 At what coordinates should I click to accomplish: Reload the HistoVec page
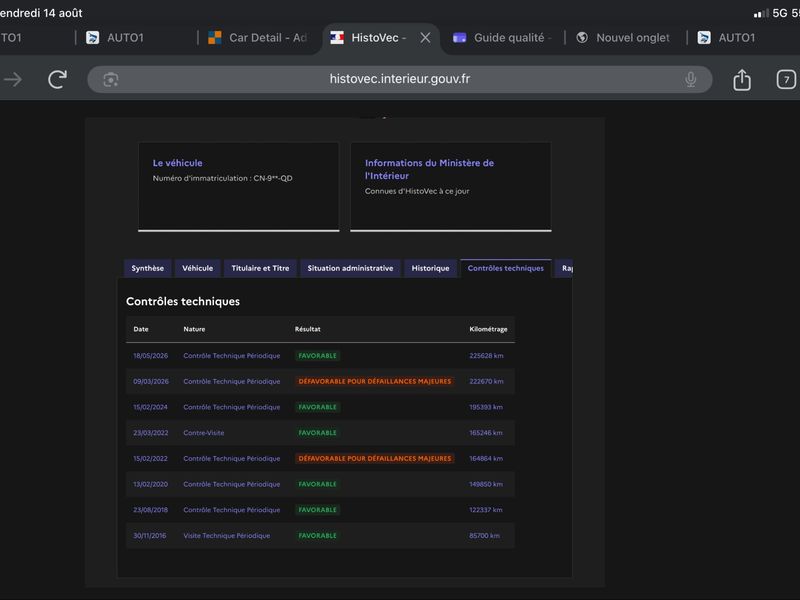[x=57, y=79]
